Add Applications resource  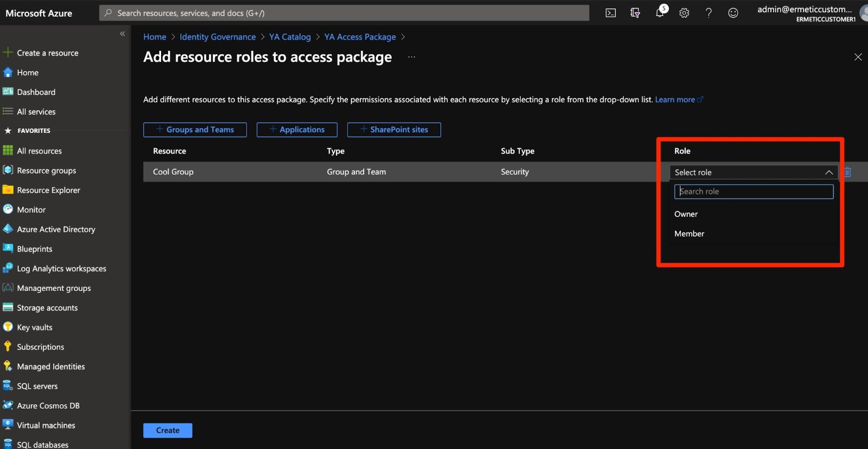tap(297, 129)
